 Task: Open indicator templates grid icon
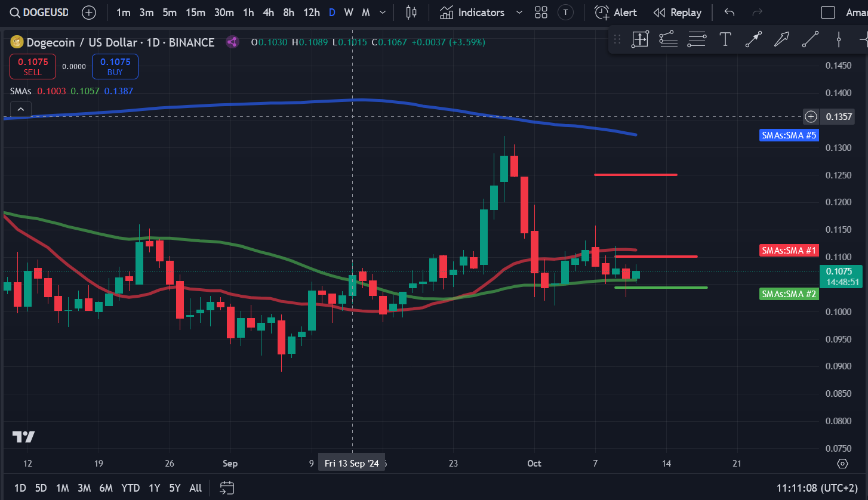tap(541, 13)
